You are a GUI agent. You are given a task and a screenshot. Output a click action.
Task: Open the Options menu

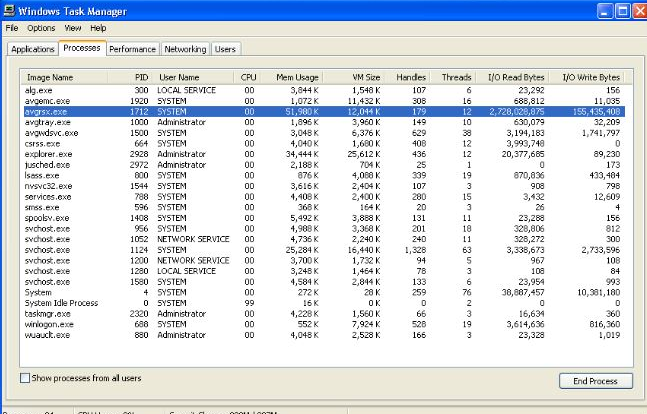(x=41, y=28)
